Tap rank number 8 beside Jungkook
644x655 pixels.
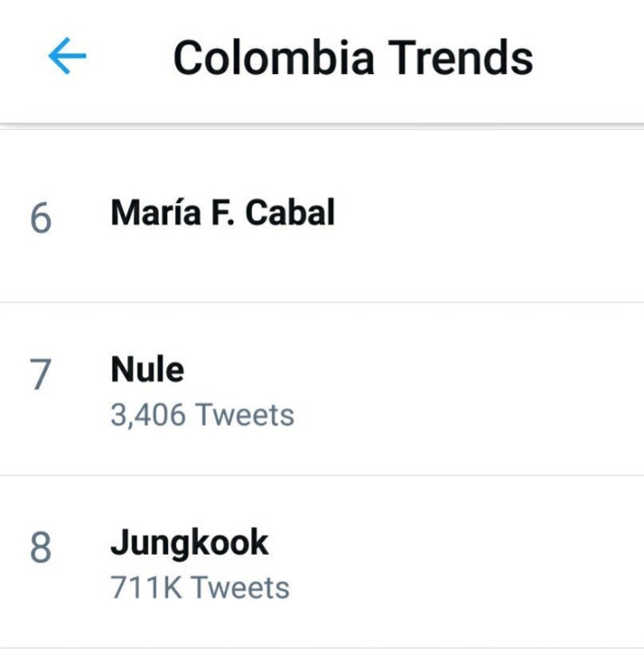pyautogui.click(x=40, y=549)
